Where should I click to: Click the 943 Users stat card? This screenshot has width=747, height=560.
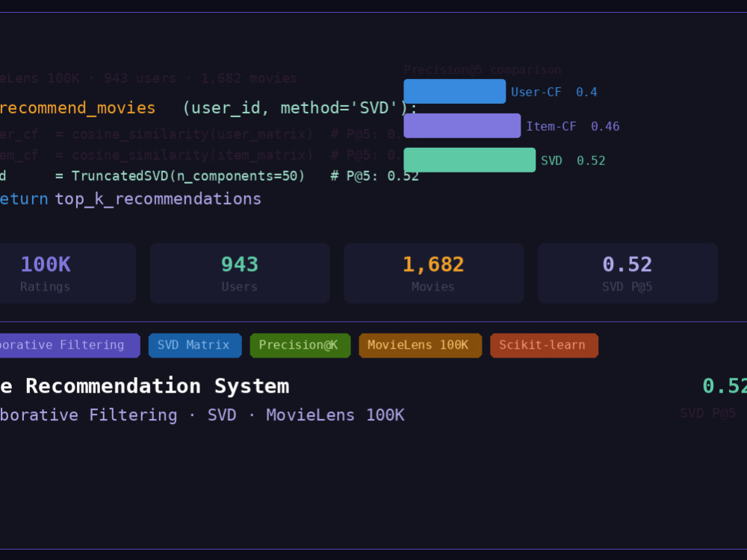click(x=240, y=273)
